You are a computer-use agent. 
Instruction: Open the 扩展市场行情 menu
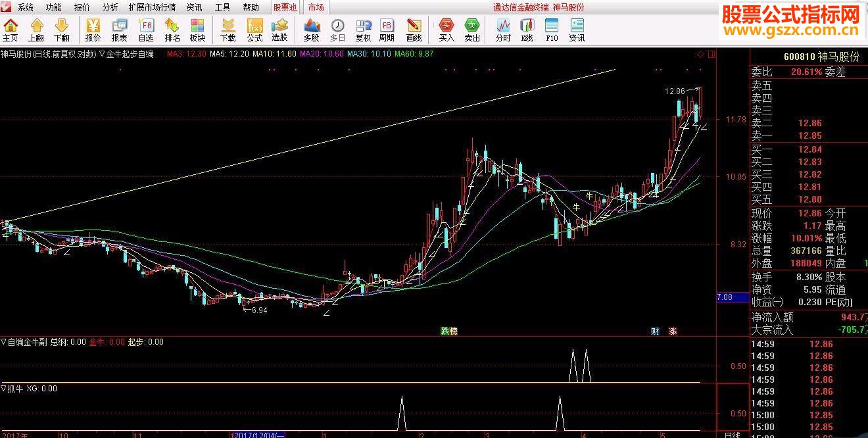pyautogui.click(x=152, y=7)
